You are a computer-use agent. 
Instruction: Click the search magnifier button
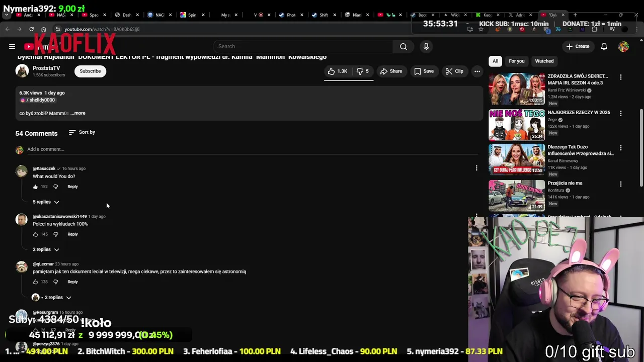pyautogui.click(x=404, y=46)
